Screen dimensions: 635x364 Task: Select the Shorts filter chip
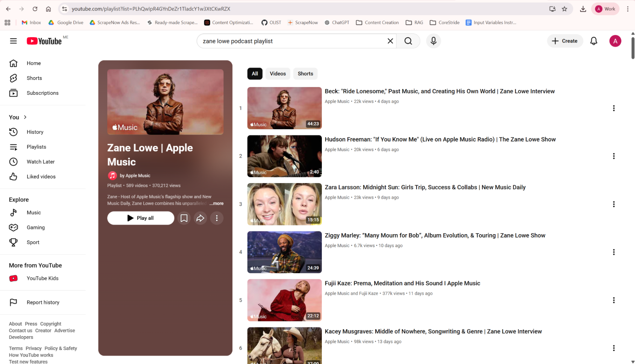[x=305, y=74]
